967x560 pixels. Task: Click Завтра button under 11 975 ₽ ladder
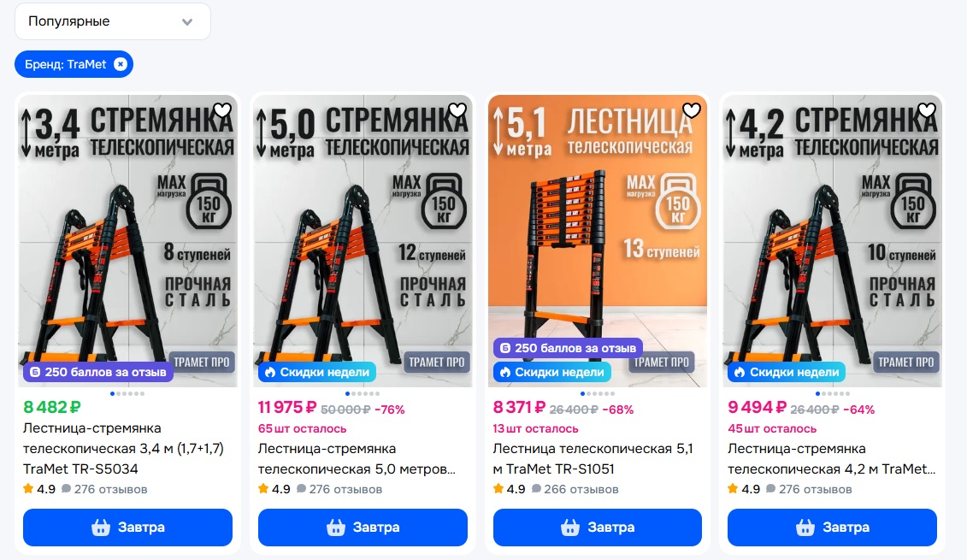[x=363, y=528]
